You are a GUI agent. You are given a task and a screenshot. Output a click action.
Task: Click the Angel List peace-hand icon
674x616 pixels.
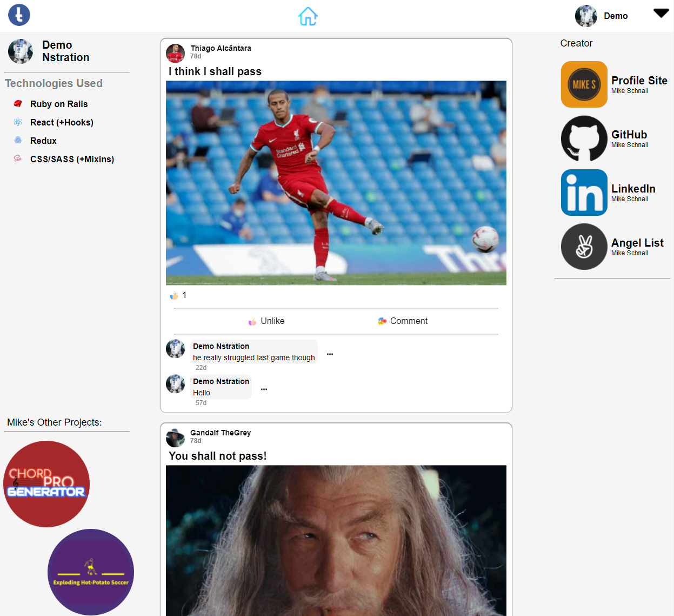pos(584,247)
